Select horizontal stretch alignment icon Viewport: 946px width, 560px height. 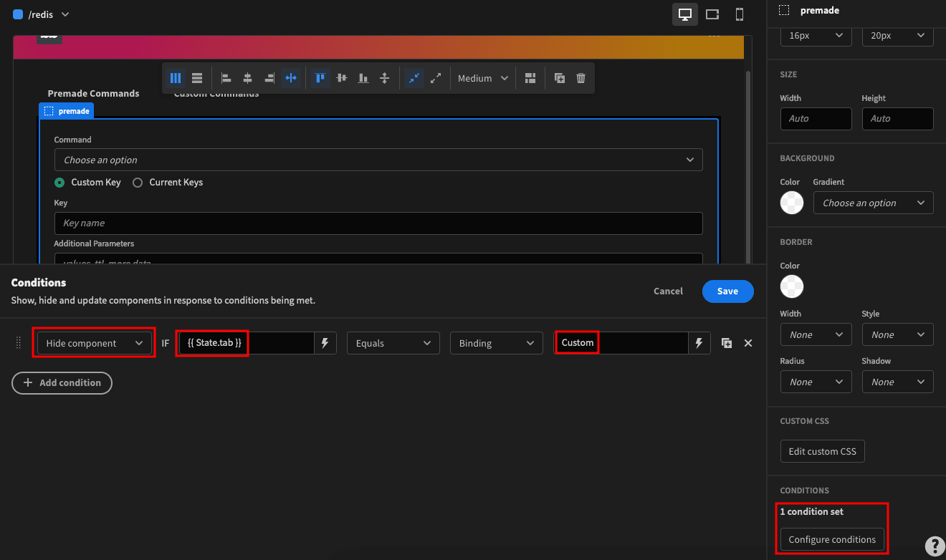(291, 78)
